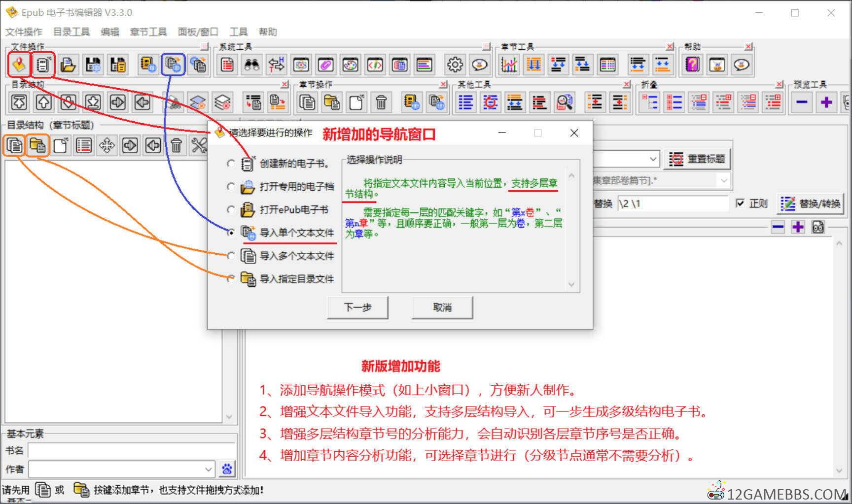852x504 pixels.
Task: Click the create new ebook notebook icon
Action: point(43,65)
